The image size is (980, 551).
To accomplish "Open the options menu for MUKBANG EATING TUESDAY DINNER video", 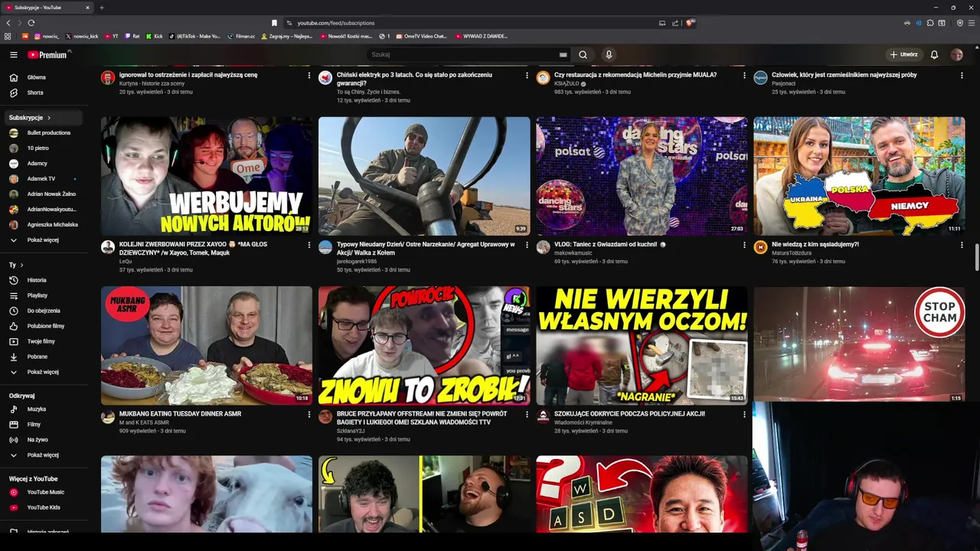I will click(309, 415).
